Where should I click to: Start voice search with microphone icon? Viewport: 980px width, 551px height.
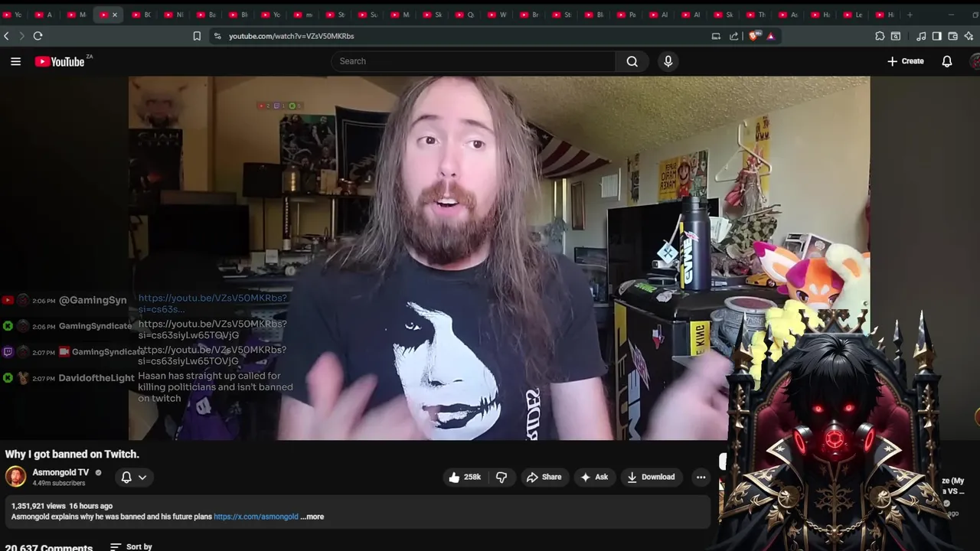(x=668, y=61)
